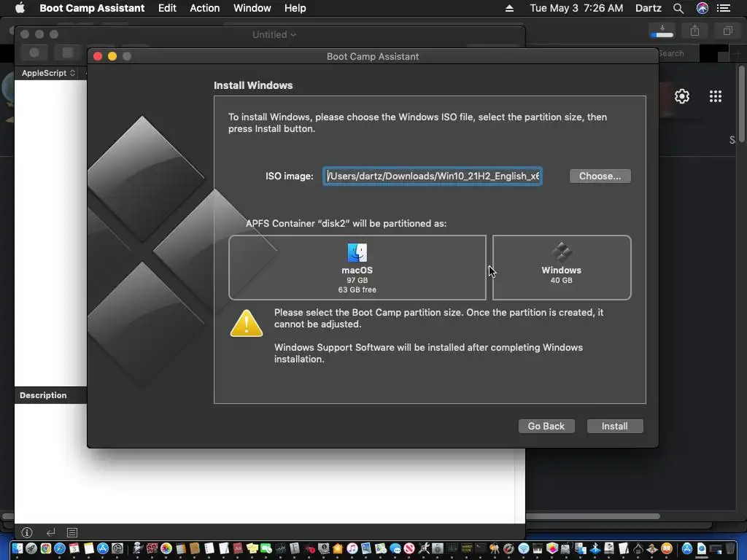The image size is (747, 560).
Task: Click the horizontal scrollbar at window bottom
Action: (592, 516)
